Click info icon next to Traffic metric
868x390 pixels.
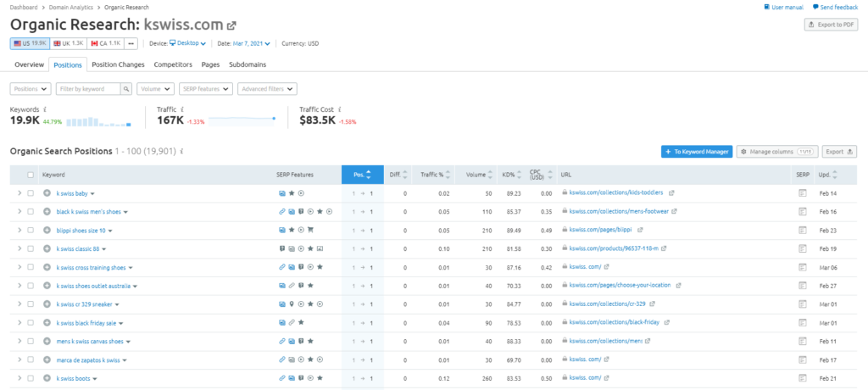pyautogui.click(x=182, y=109)
